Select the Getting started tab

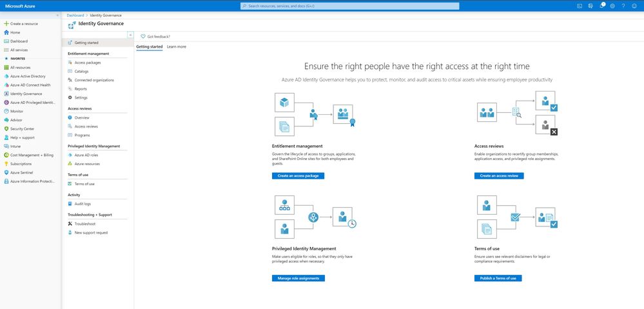coord(150,47)
